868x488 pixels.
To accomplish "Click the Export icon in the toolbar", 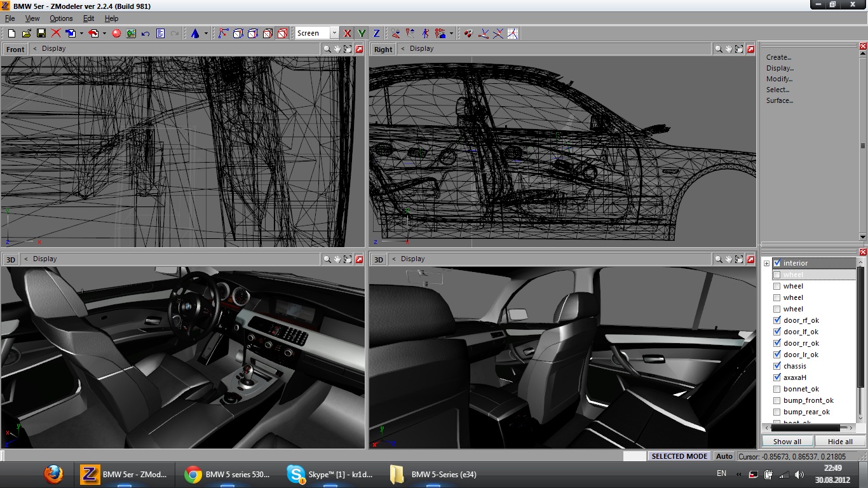I will [93, 33].
